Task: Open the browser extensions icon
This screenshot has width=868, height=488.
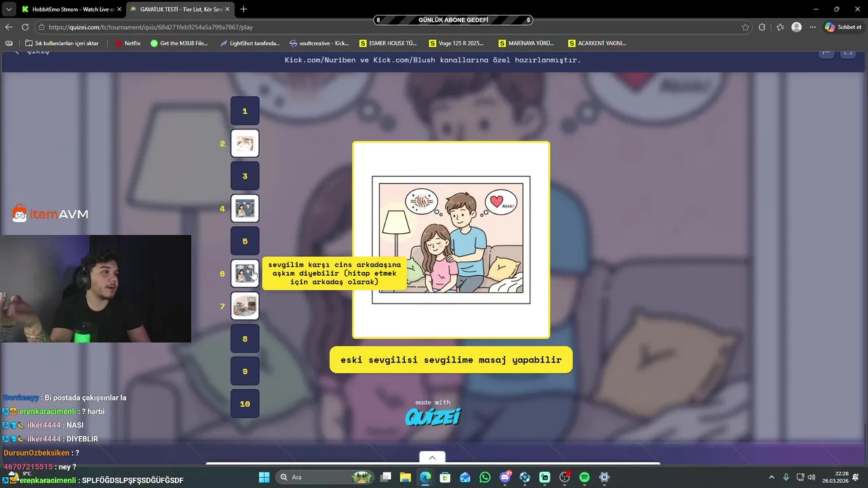Action: coord(762,27)
